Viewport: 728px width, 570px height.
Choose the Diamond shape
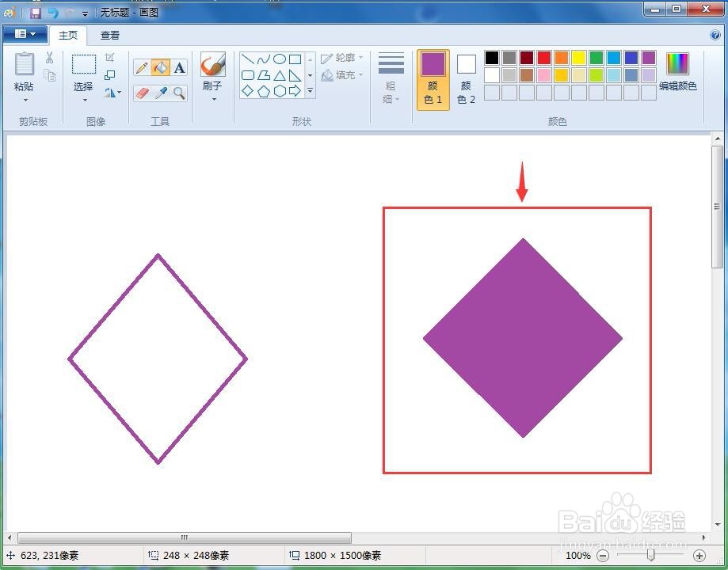point(248,91)
